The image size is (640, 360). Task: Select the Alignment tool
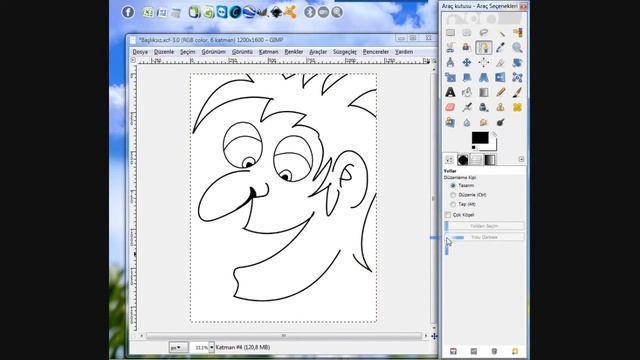484,62
